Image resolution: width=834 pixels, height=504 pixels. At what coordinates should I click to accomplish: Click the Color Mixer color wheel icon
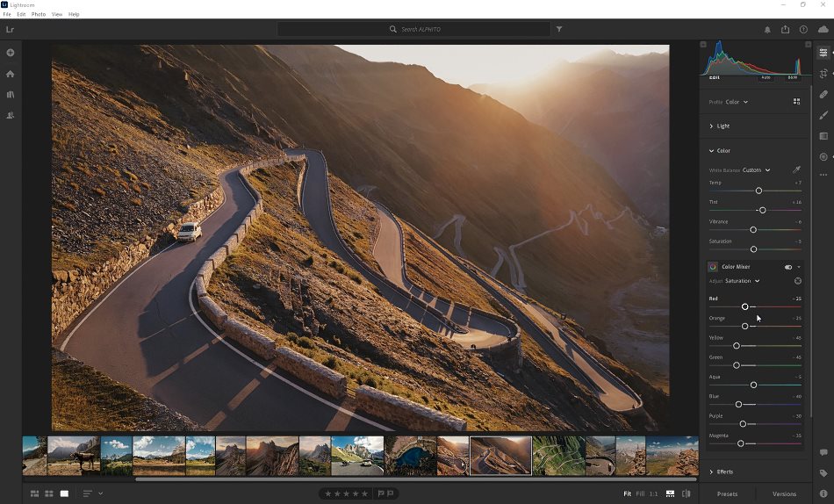[712, 267]
